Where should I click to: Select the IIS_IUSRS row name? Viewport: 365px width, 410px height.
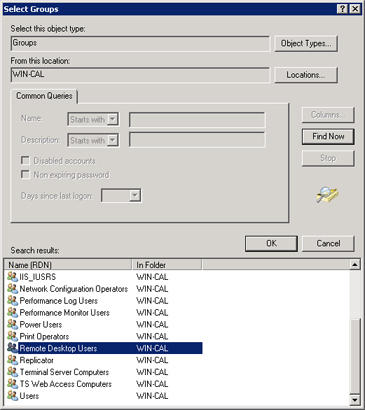pos(38,277)
